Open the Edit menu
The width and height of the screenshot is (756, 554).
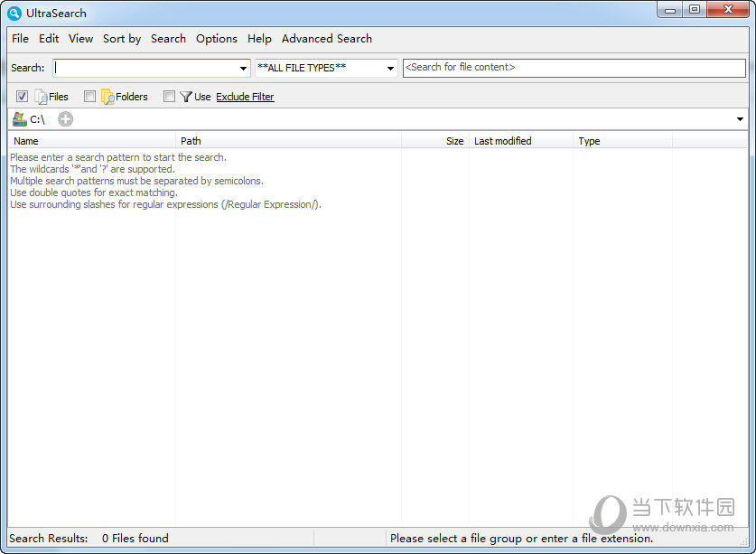(x=49, y=39)
